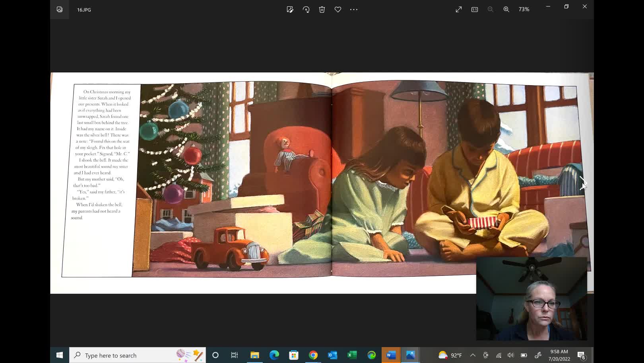This screenshot has height=363, width=644.
Task: Open the green Edge icon on taskbar
Action: pyautogui.click(x=372, y=355)
